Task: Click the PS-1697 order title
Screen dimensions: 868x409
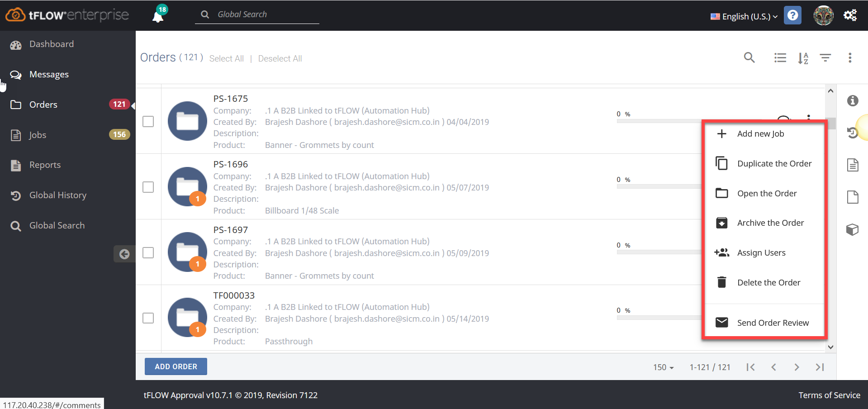Action: click(231, 230)
